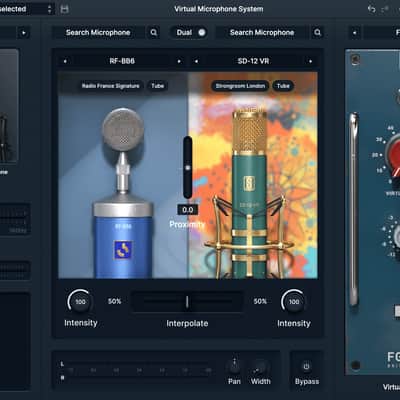Click the green SD-12 VR microphone image
The image size is (400, 400).
[x=249, y=193]
